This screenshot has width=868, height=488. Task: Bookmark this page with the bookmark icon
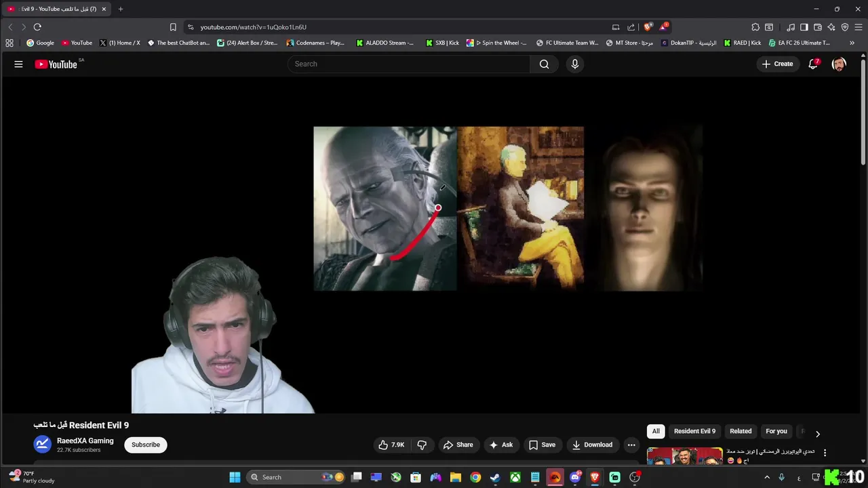point(173,27)
